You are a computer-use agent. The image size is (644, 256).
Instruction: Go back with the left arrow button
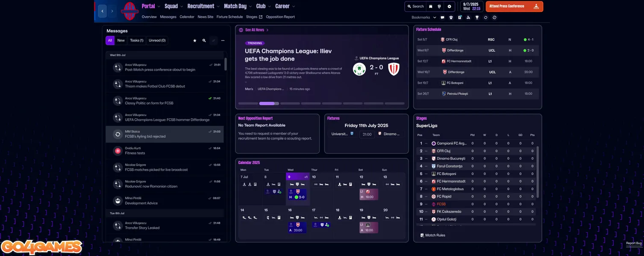tap(103, 11)
